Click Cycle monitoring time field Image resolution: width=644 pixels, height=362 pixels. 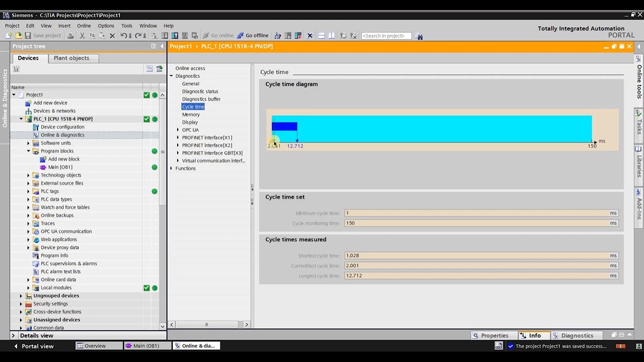(481, 223)
